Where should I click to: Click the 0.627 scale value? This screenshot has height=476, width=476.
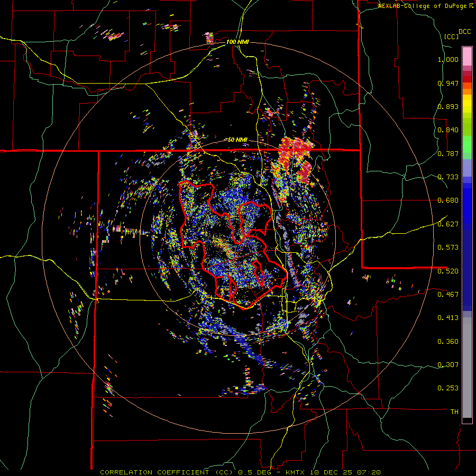pos(448,224)
